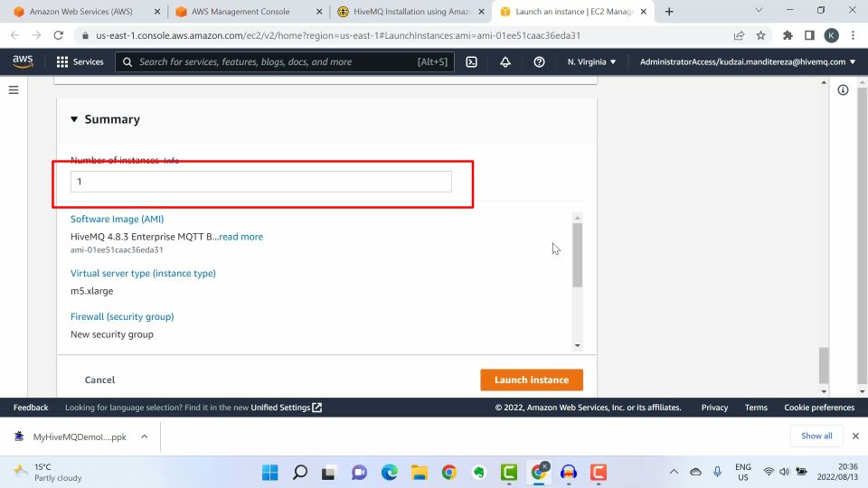The width and height of the screenshot is (868, 488).
Task: Open Microsoft Edge from the taskbar
Action: point(389,473)
